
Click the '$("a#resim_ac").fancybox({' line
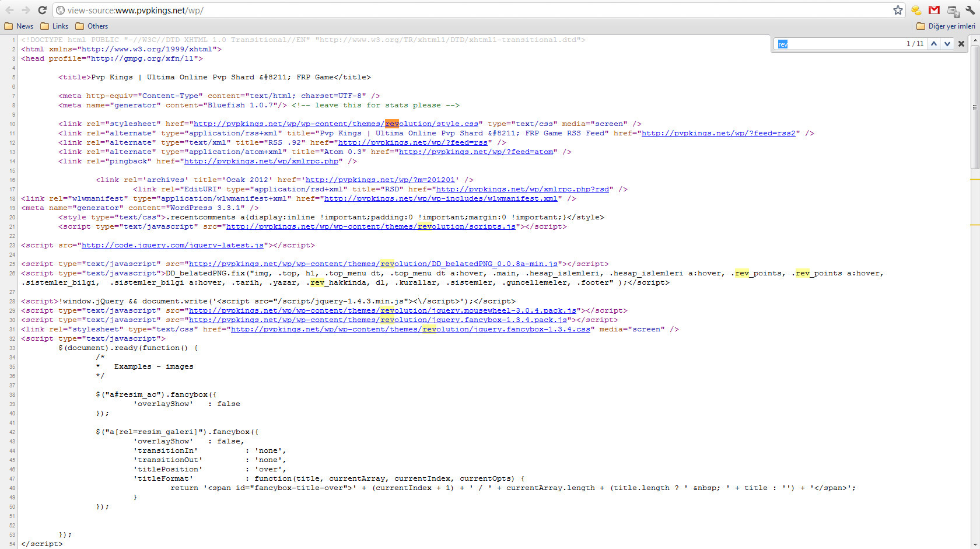tap(156, 394)
